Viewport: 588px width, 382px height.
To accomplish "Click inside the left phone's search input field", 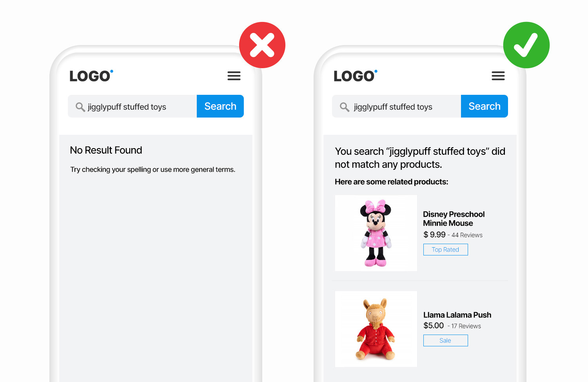I will 133,106.
